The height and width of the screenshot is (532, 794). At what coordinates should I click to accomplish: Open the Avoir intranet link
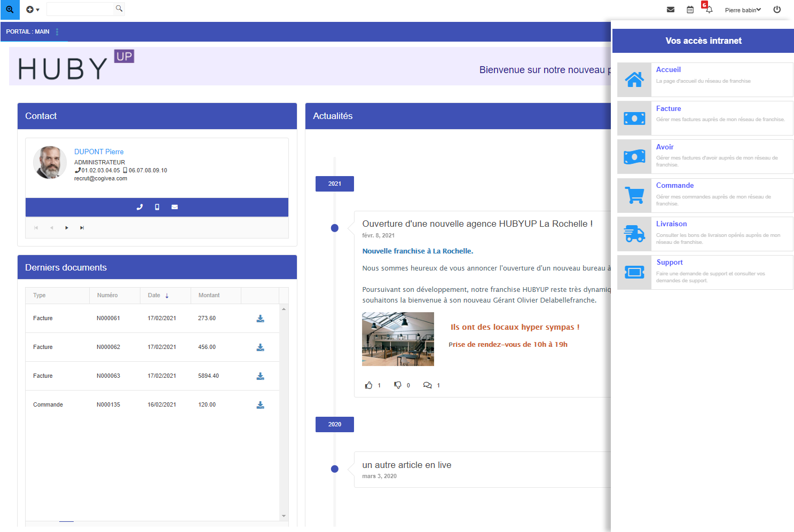(x=665, y=147)
